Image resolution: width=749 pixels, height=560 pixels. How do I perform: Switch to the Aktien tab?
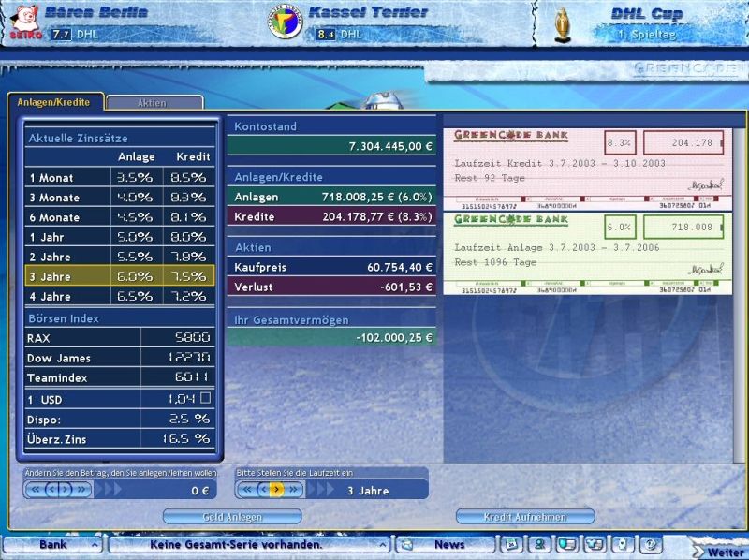click(154, 102)
